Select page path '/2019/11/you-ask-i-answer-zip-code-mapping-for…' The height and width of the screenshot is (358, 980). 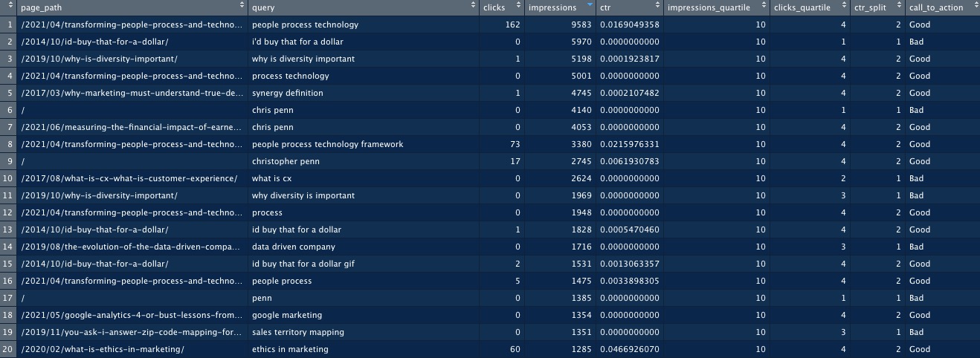(x=132, y=332)
